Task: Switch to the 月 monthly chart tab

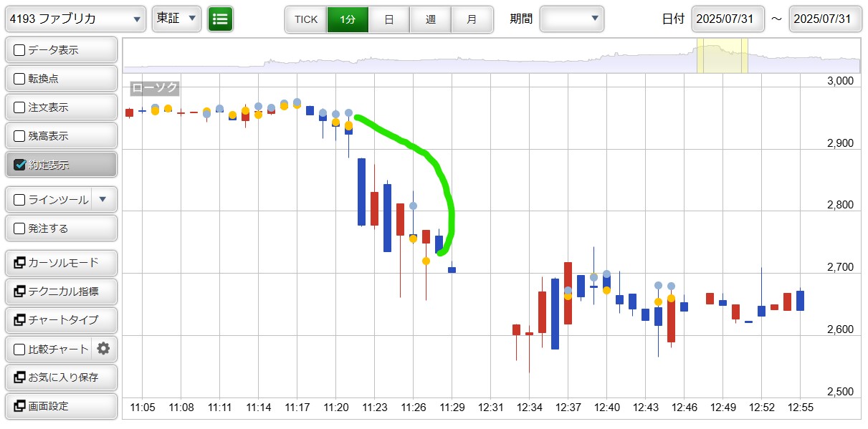Action: pyautogui.click(x=472, y=19)
